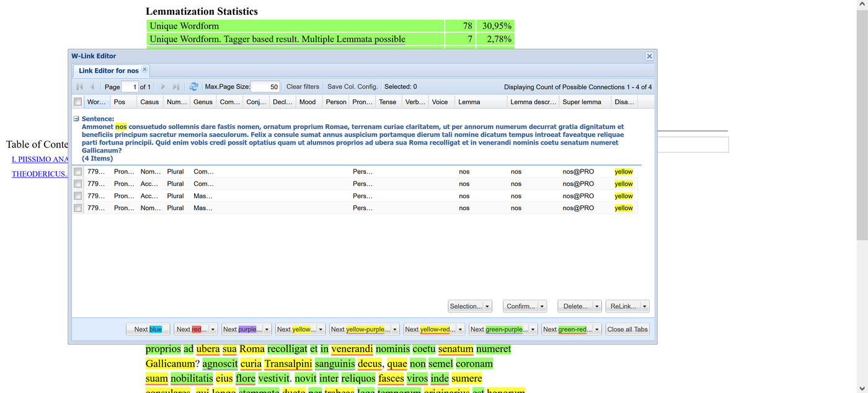Sort by the Disa… column header
This screenshot has width=868, height=393.
(624, 102)
